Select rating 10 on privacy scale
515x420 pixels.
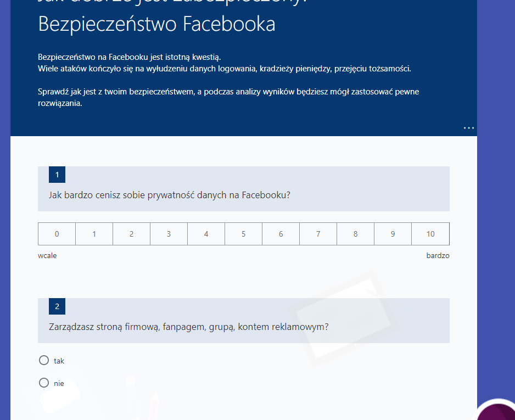[x=430, y=234]
